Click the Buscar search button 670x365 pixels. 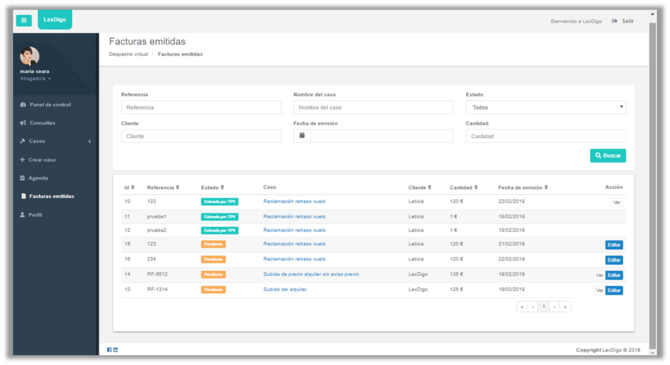pos(608,156)
